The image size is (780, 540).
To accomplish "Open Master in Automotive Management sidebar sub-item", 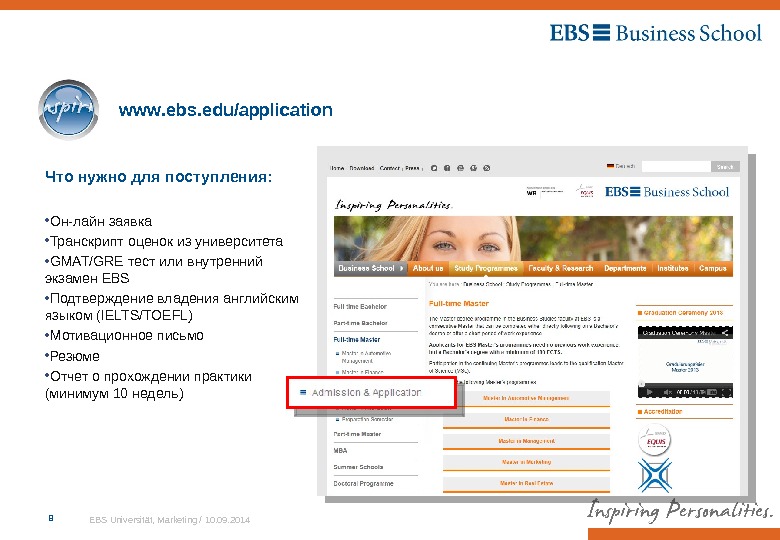I will click(366, 357).
